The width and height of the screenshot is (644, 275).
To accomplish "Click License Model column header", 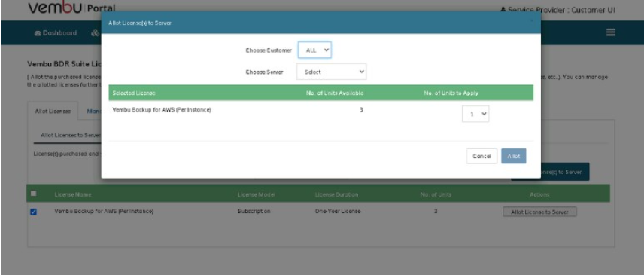I will click(x=256, y=194).
